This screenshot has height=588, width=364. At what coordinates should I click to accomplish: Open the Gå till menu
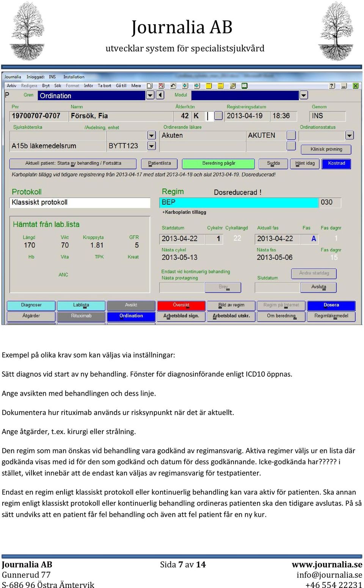[121, 86]
